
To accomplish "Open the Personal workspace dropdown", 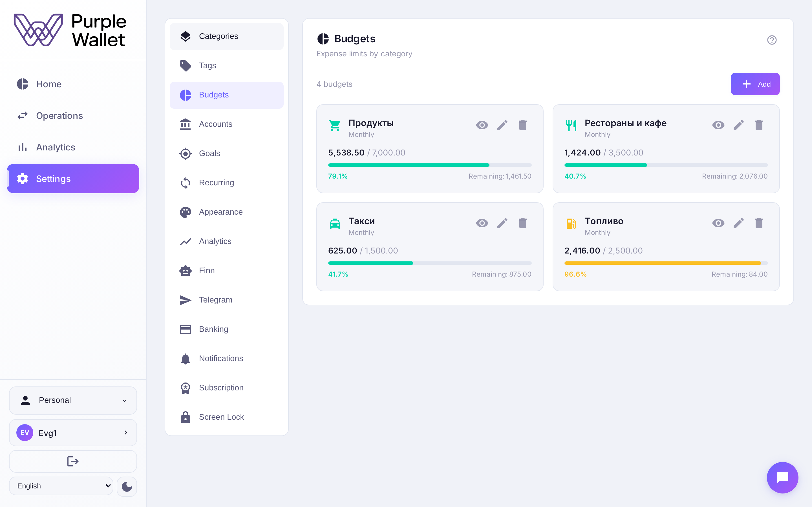I will (73, 400).
